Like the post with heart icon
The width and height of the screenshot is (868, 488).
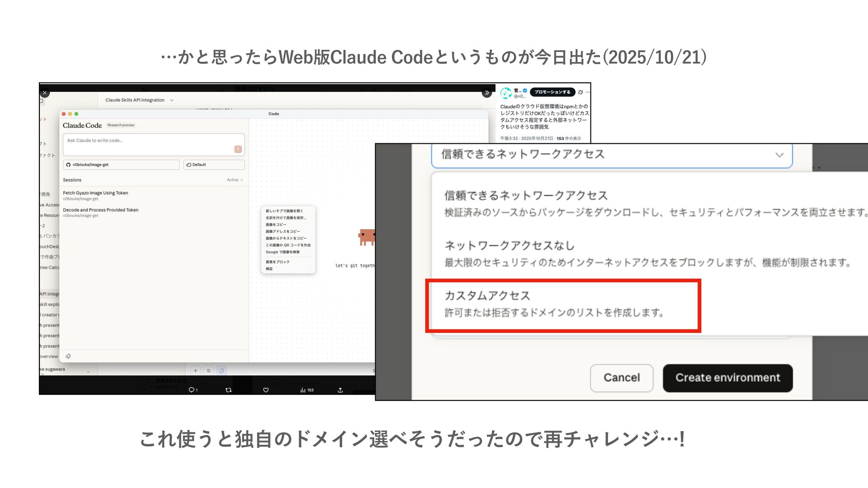coord(266,390)
